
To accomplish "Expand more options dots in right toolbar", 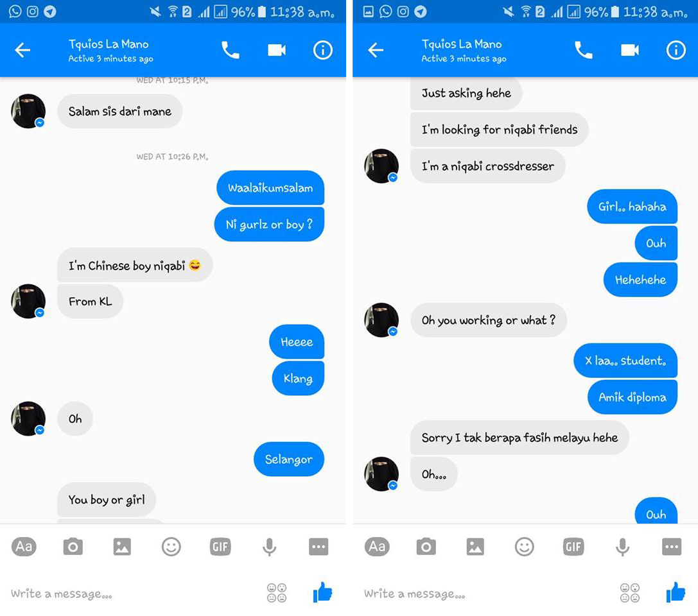I will click(x=672, y=547).
